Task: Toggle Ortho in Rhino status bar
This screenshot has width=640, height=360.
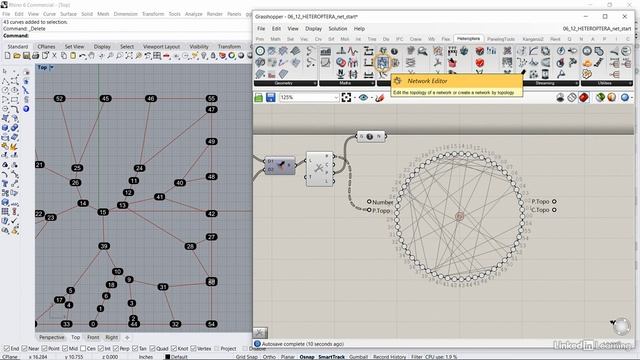Action: pos(269,357)
